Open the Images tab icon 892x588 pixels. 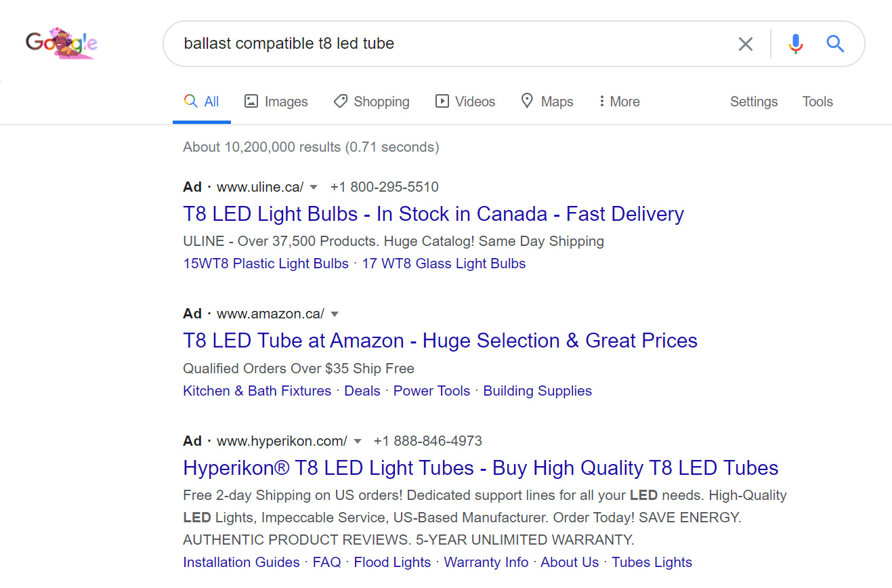251,102
